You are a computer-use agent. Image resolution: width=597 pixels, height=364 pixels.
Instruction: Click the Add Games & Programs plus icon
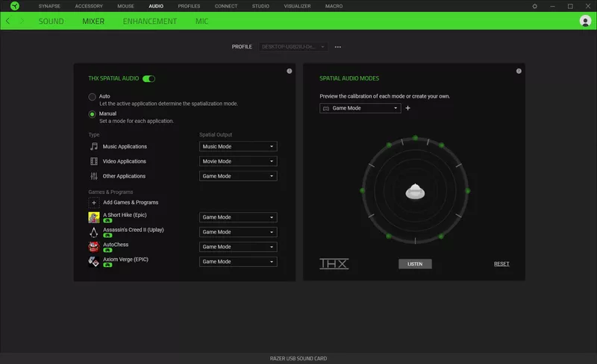click(94, 203)
